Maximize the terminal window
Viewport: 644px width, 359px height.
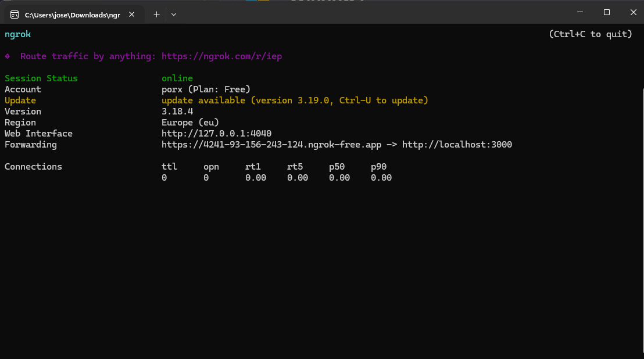point(607,12)
